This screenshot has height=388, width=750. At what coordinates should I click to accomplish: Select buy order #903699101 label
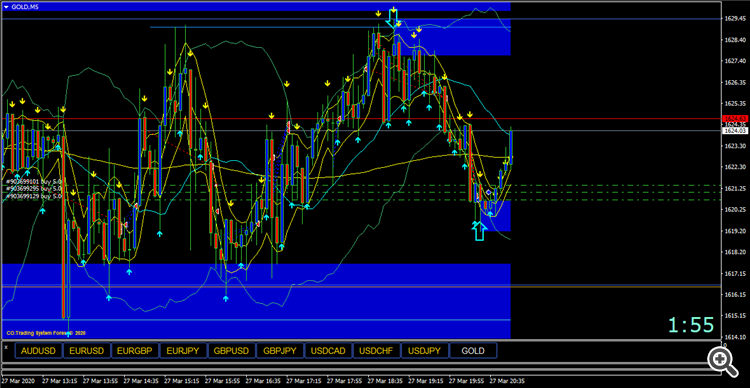coord(33,182)
